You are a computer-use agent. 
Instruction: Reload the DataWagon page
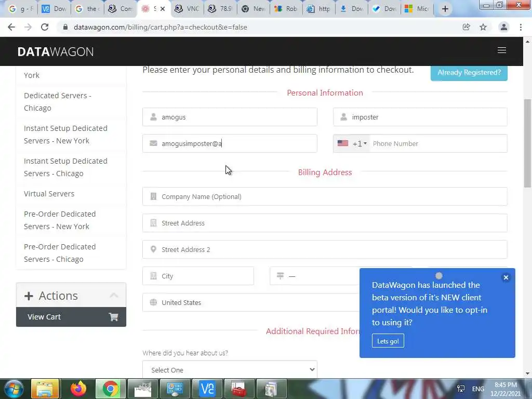pos(45,27)
